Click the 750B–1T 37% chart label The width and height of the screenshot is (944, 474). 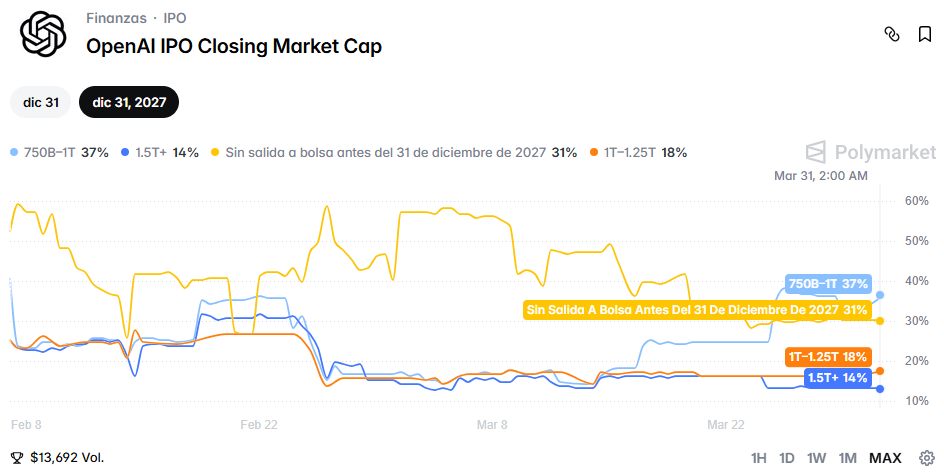828,284
